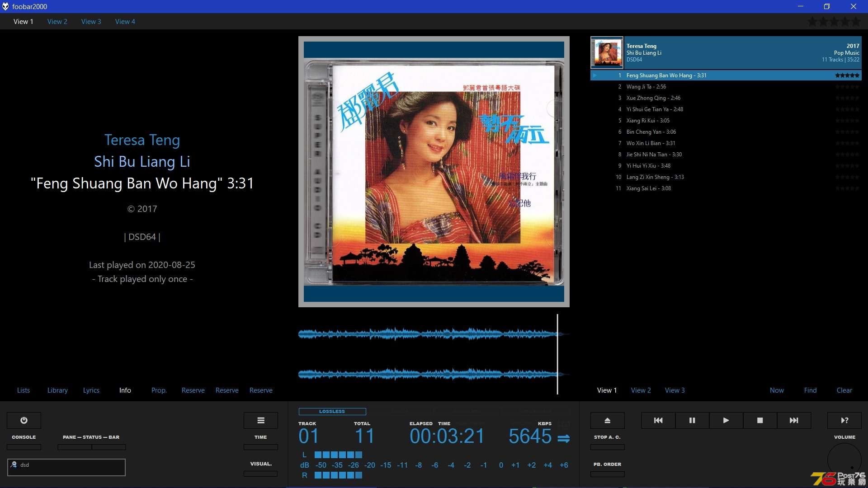Switch to View 4 in the top tab bar
The width and height of the screenshot is (868, 488).
click(125, 21)
